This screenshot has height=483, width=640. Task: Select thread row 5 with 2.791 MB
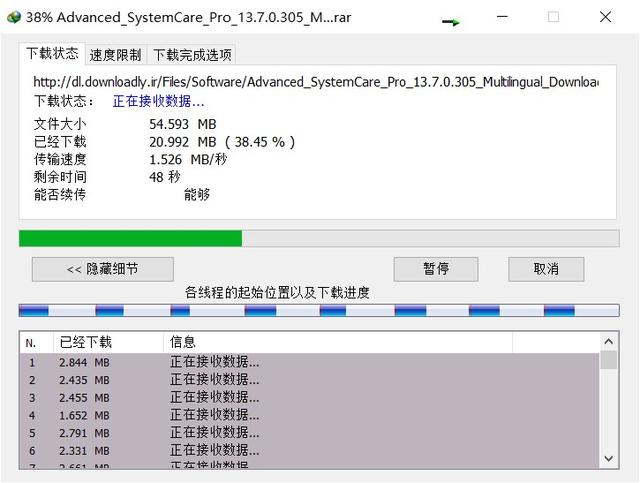pyautogui.click(x=309, y=433)
